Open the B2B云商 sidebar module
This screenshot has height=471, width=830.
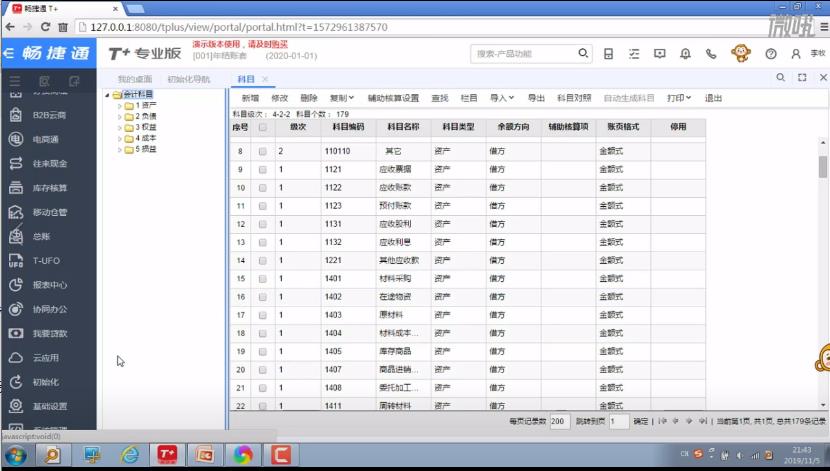(x=48, y=115)
